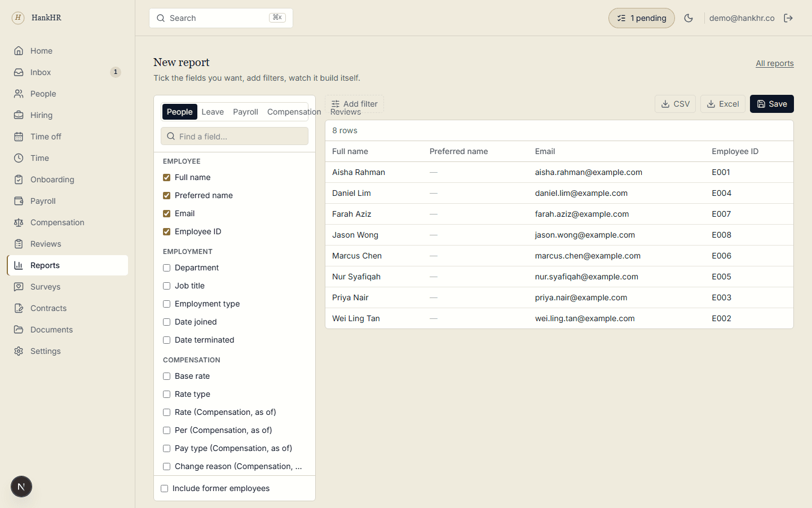
Task: Tick the Rate type field
Action: (x=166, y=394)
